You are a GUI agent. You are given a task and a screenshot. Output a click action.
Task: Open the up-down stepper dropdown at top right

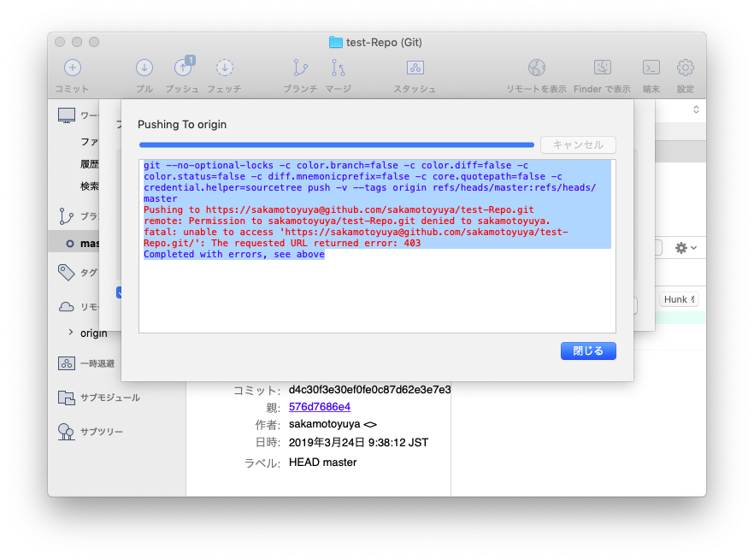696,109
